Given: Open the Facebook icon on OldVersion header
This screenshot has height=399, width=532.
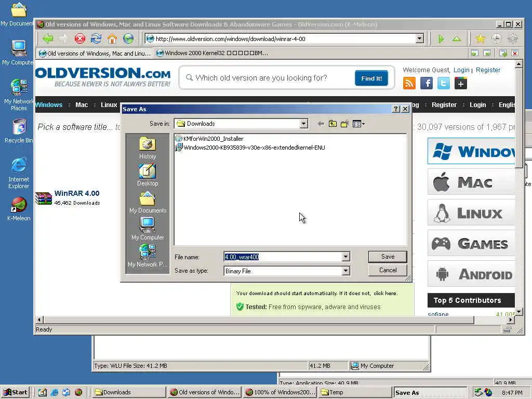Looking at the screenshot, I should [x=427, y=84].
